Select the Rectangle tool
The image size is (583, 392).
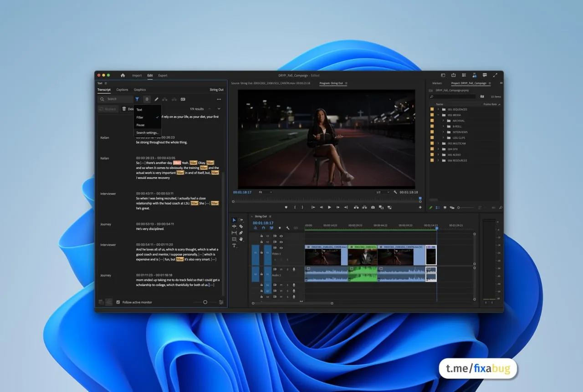coord(234,239)
